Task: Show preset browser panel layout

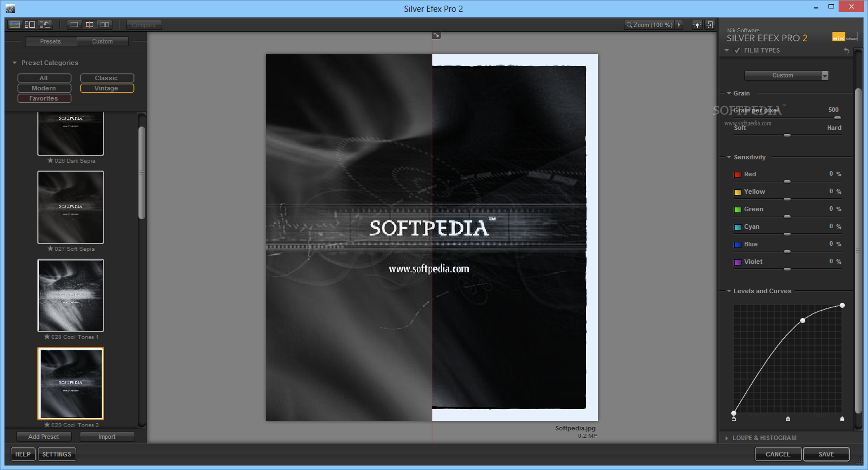Action: click(30, 25)
